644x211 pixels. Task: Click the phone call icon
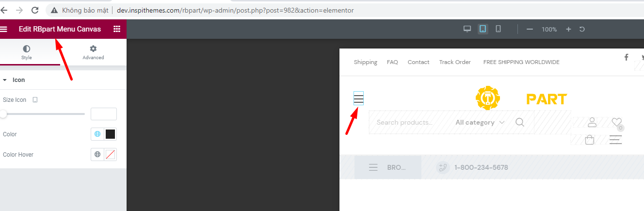coord(443,167)
